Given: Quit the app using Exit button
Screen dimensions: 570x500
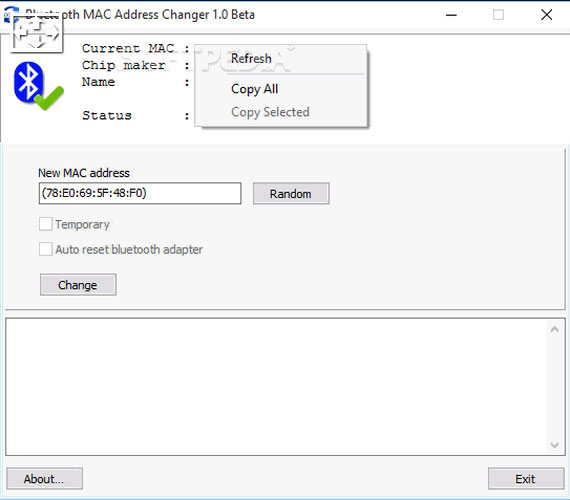Looking at the screenshot, I should [x=526, y=479].
